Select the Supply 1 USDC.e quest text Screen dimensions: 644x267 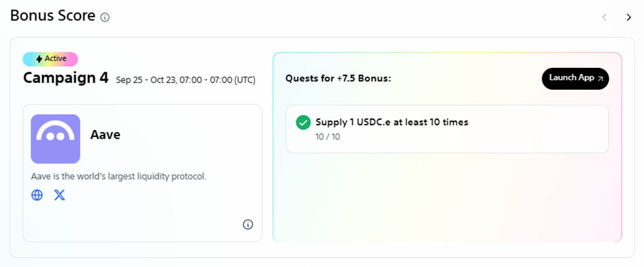click(391, 122)
